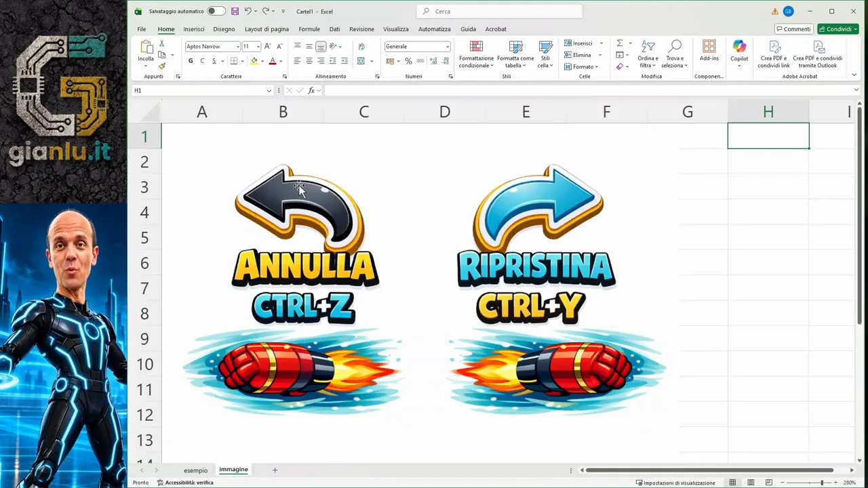Open the File menu
Image resolution: width=868 pixels, height=488 pixels.
point(142,29)
